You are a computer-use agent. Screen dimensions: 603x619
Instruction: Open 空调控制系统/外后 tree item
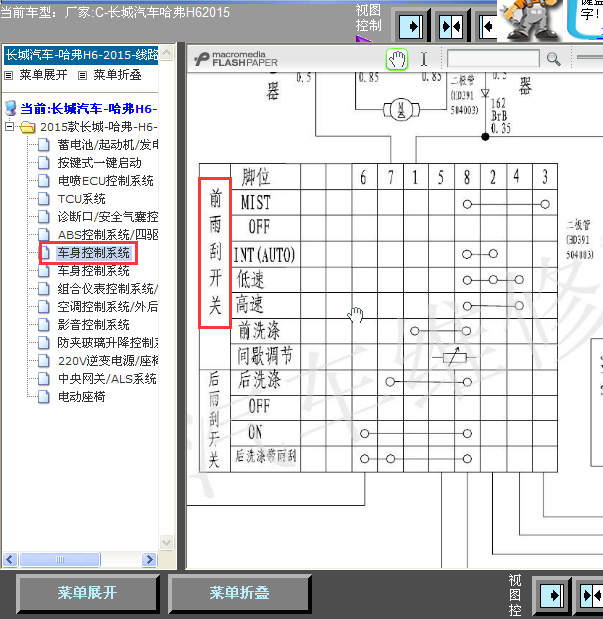[107, 307]
